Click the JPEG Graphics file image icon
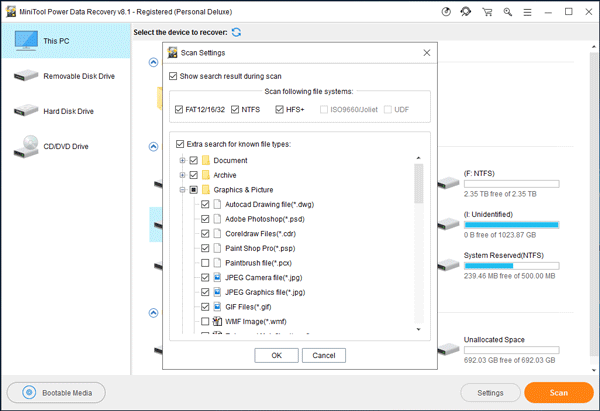This screenshot has height=411, width=600. click(x=217, y=292)
